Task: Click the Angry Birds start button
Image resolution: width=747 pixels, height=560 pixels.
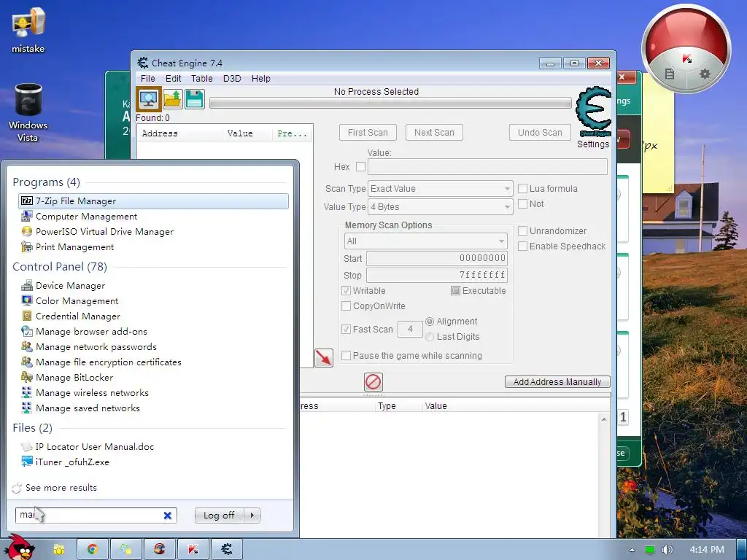Action: pyautogui.click(x=20, y=548)
